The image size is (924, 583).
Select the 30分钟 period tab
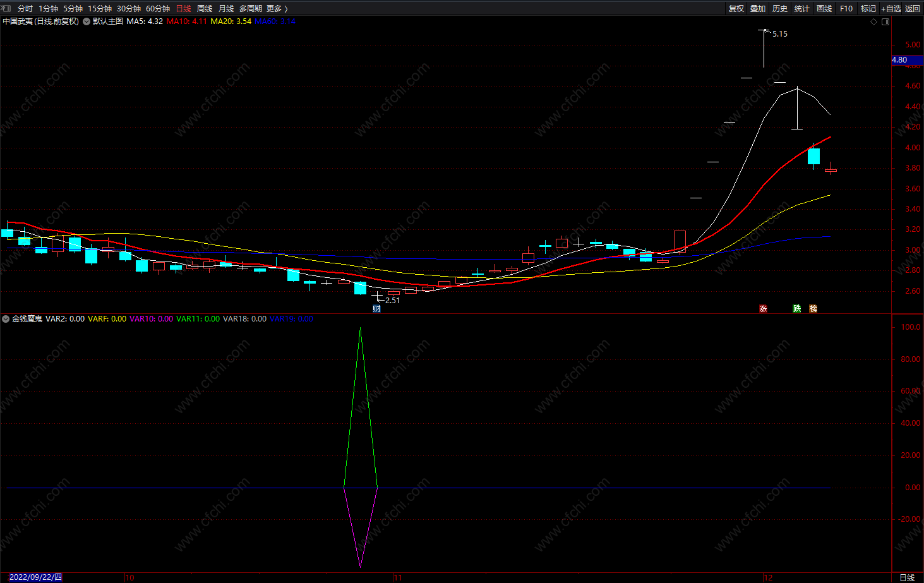(x=128, y=9)
